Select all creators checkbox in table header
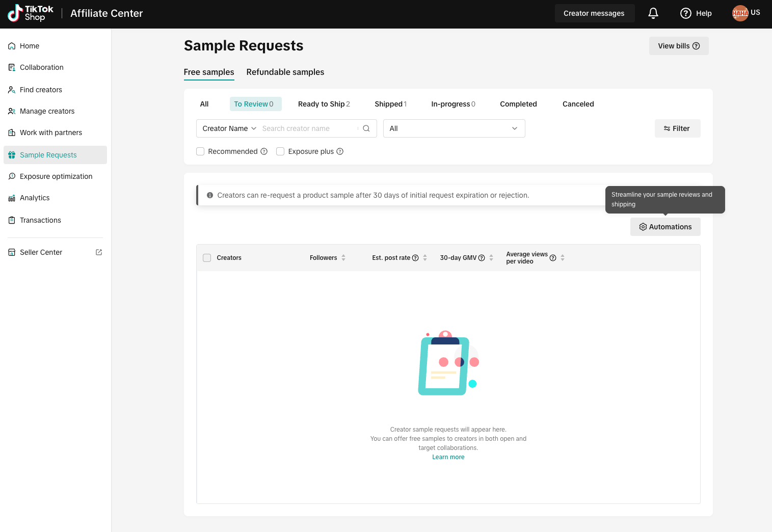Viewport: 772px width, 532px height. tap(207, 258)
